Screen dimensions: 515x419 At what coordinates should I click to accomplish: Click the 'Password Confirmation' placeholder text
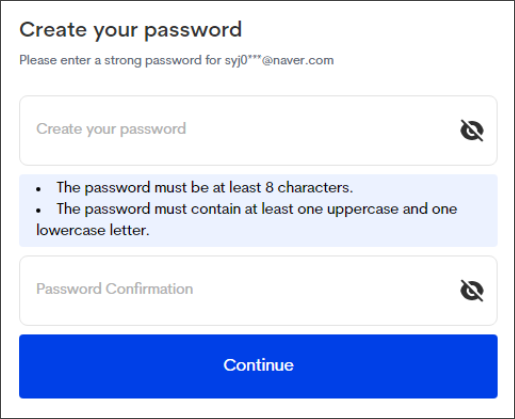[x=115, y=289]
